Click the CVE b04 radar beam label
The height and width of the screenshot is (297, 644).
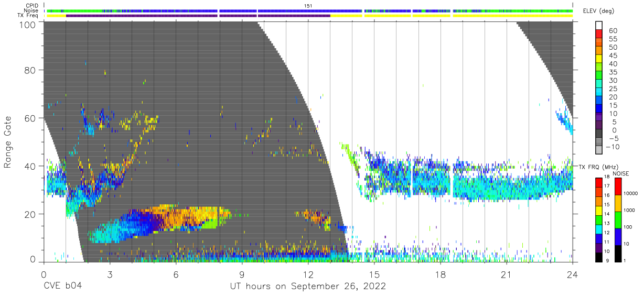[62, 287]
